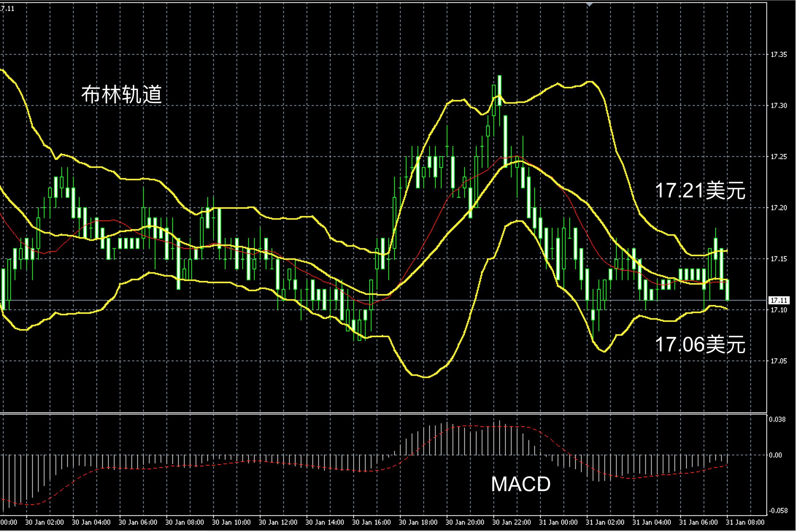The height and width of the screenshot is (532, 797).
Task: Click the 17.21美元 annotation label
Action: [x=700, y=190]
